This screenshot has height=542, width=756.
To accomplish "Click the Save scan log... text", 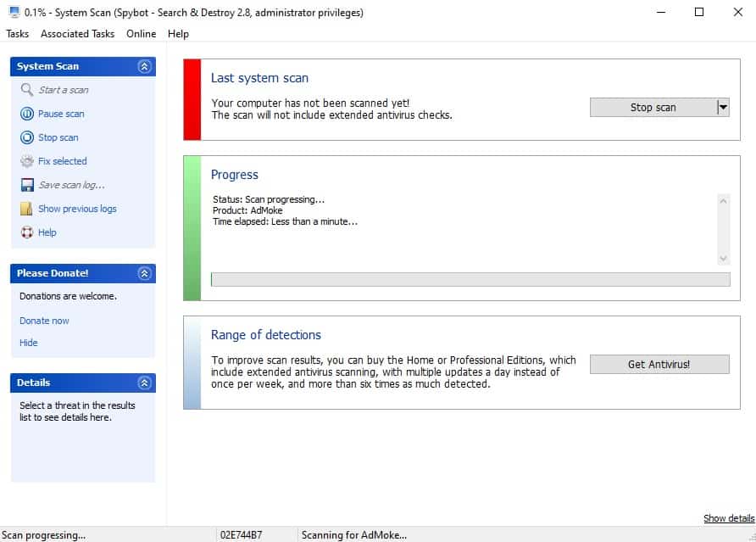I will pos(71,185).
